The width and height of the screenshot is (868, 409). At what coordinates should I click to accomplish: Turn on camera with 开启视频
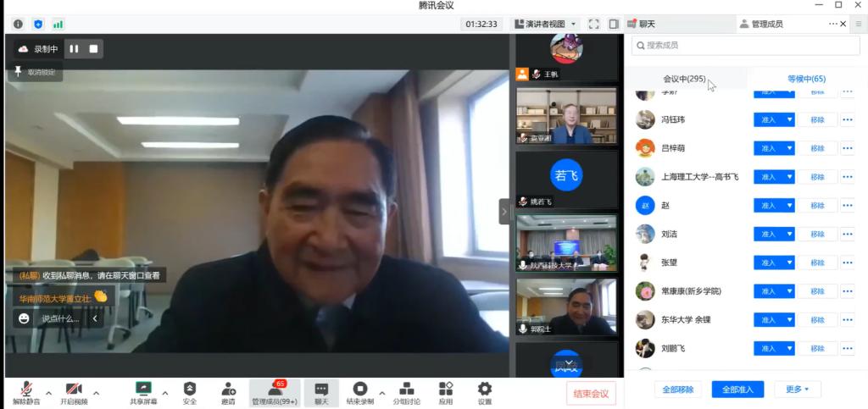click(75, 390)
